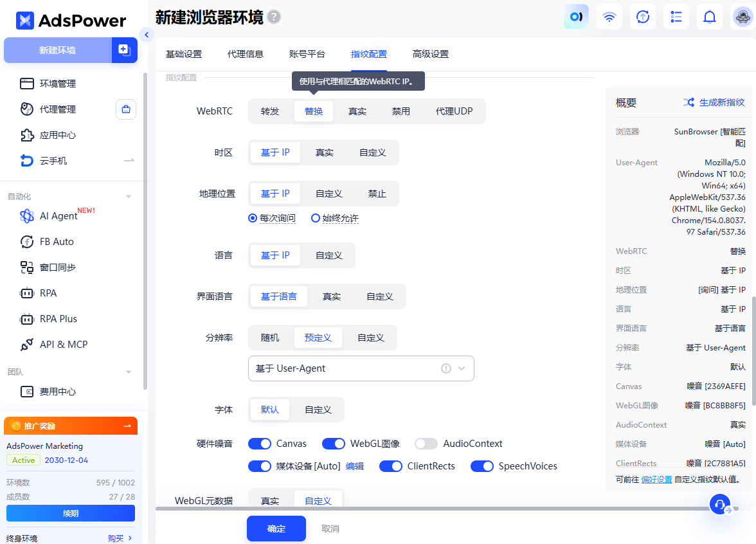Screen dimensions: 756x544
Task: Click the 取消 button
Action: pyautogui.click(x=330, y=529)
